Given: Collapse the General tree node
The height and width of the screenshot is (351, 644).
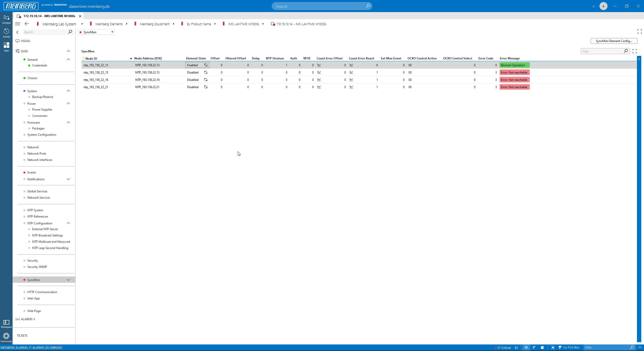Looking at the screenshot, I should (68, 59).
